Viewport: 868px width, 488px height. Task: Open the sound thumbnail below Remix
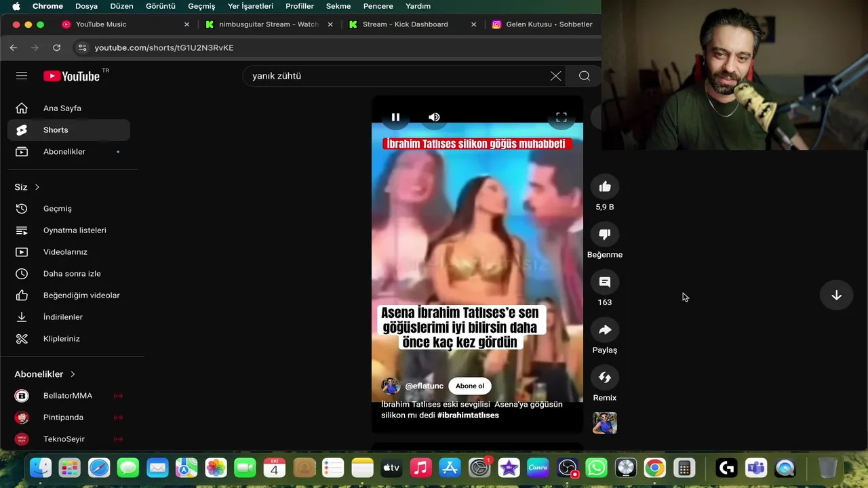pos(605,423)
